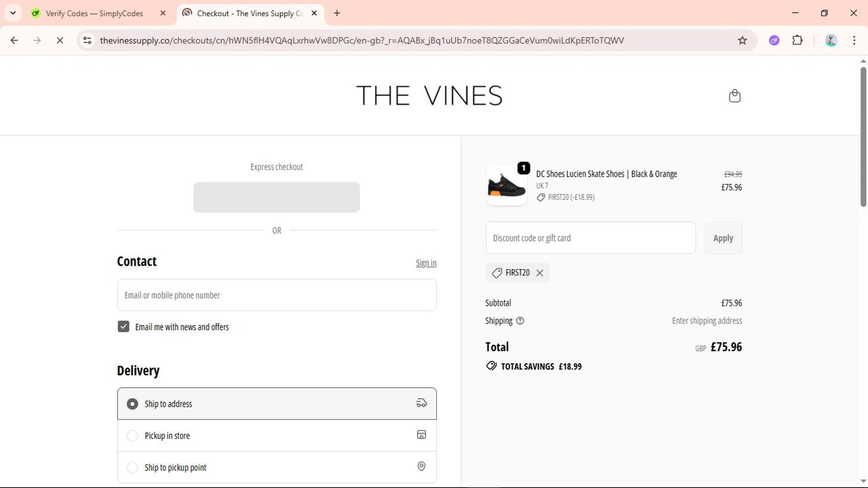This screenshot has height=488, width=868.
Task: Open a new browser tab
Action: [337, 13]
